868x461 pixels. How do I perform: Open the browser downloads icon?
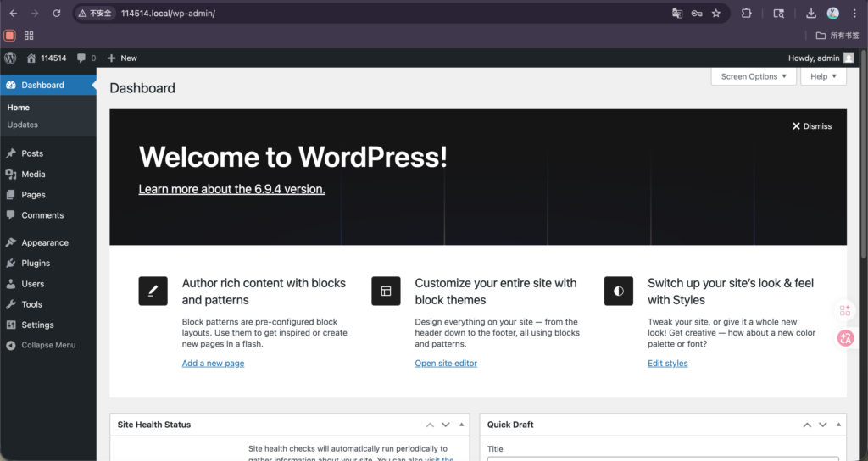click(x=811, y=14)
